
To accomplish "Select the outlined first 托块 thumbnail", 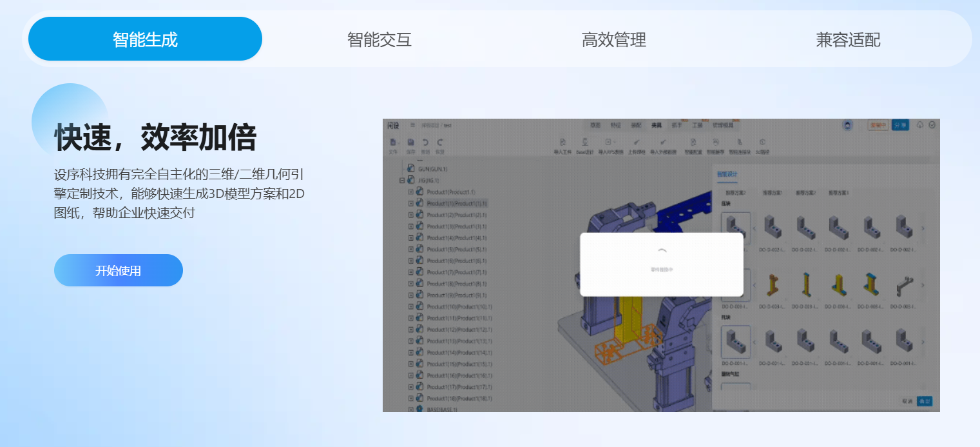I will pyautogui.click(x=735, y=342).
